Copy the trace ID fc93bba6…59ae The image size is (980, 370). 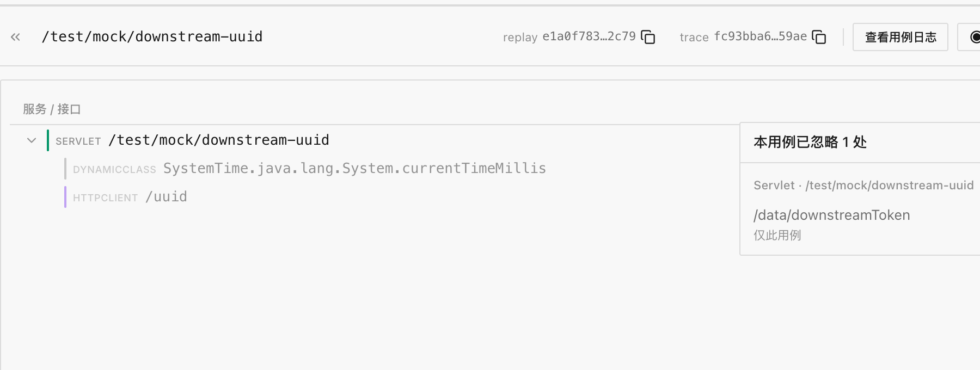(819, 37)
